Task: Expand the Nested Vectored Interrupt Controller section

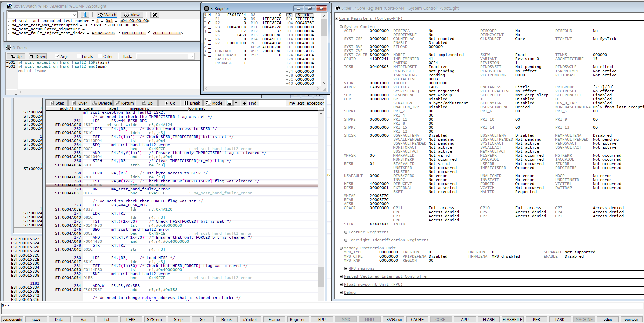Action: pyautogui.click(x=341, y=276)
